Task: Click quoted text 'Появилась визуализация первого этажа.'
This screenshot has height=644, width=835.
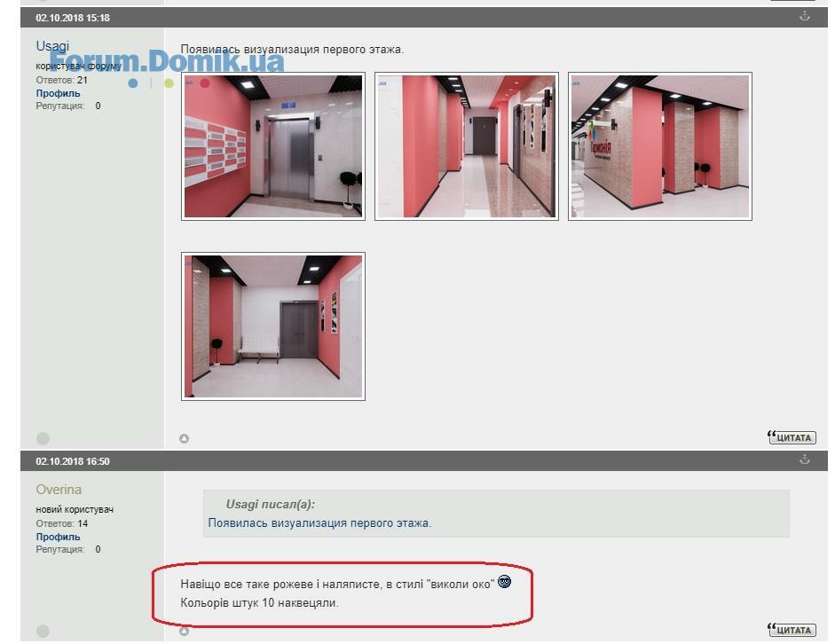Action: point(319,523)
